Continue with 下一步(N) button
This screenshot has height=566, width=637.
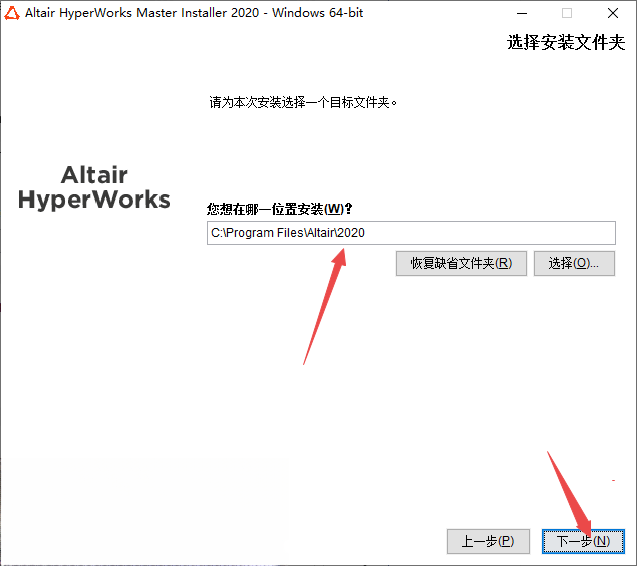click(583, 541)
